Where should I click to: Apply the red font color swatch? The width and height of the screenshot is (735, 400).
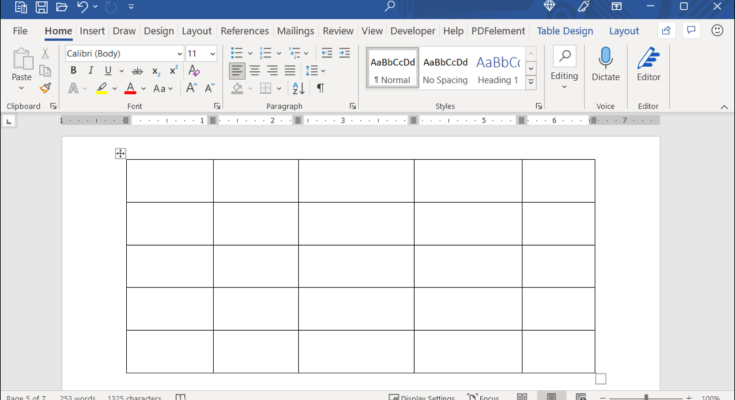tap(128, 89)
